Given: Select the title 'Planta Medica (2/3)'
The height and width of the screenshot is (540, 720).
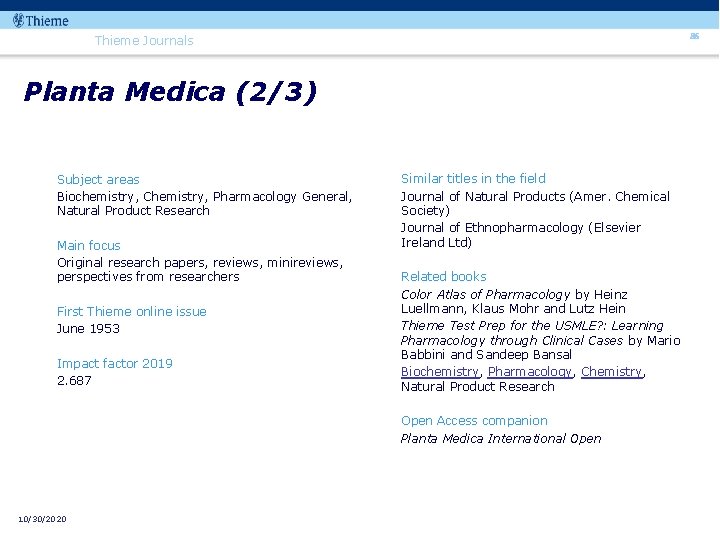Looking at the screenshot, I should (170, 92).
